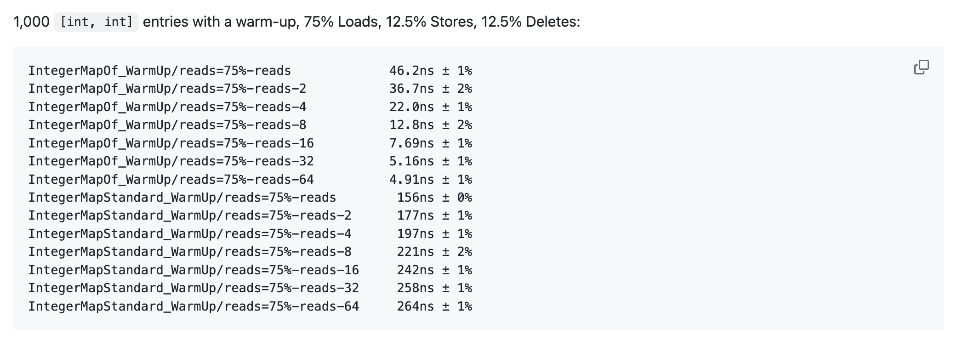Image resolution: width=980 pixels, height=340 pixels.
Task: Click the IntegerMapStandard_WarmUp reads-4 benchmark name
Action: coord(189,234)
